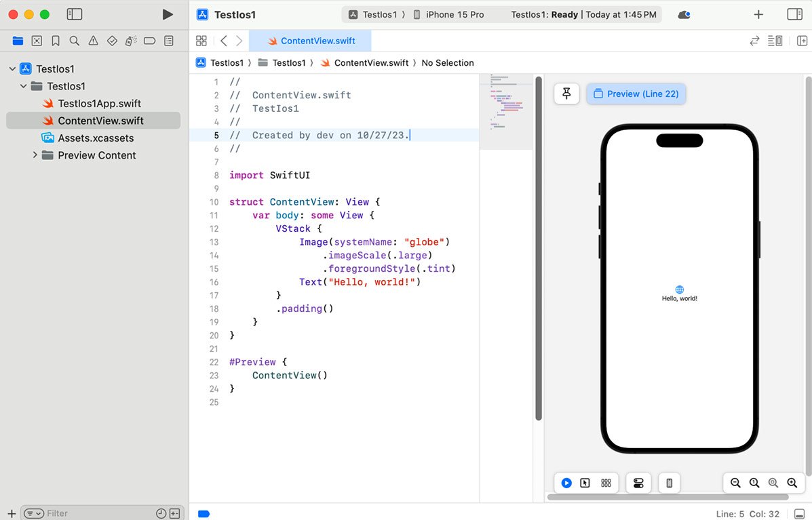Screen dimensions: 812x520
Task: Open the code review comparison icon
Action: click(x=754, y=41)
